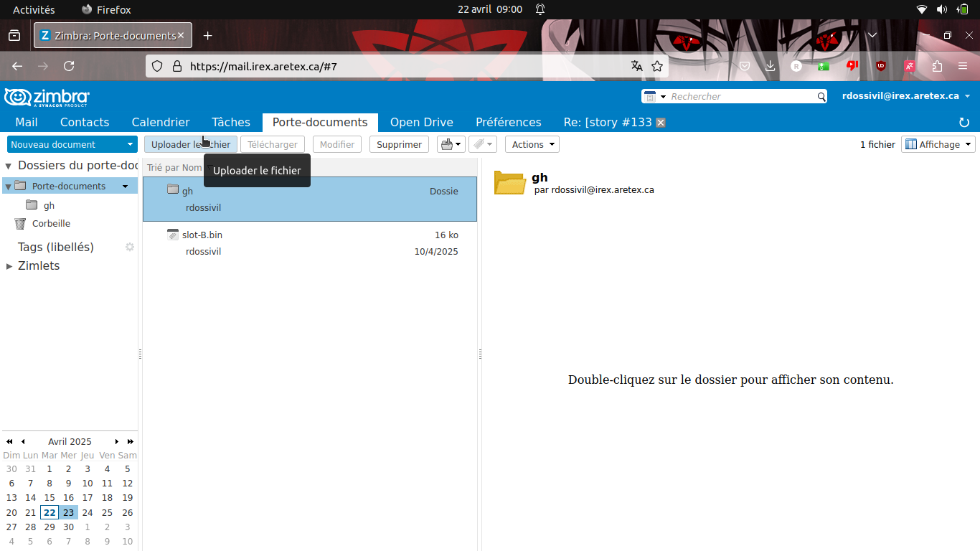Open the Actions dropdown menu

pos(532,144)
